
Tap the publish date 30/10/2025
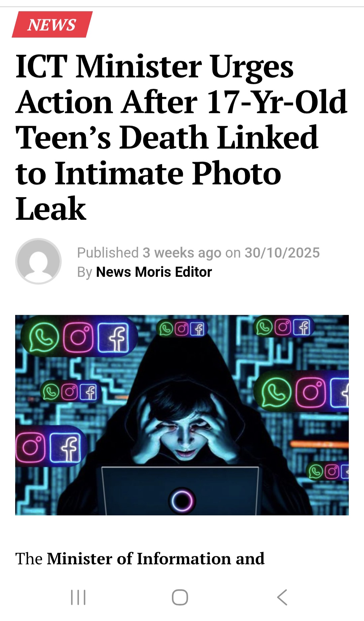(282, 253)
